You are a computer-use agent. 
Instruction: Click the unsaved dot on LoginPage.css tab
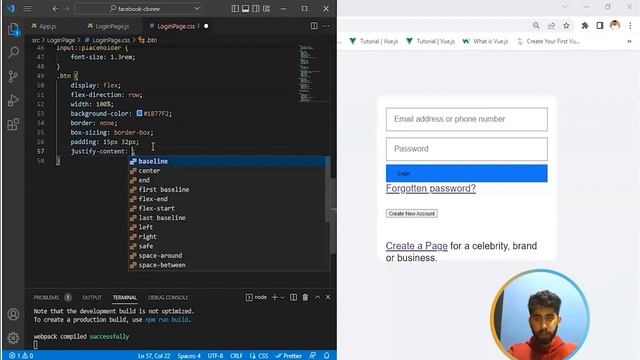tap(206, 26)
